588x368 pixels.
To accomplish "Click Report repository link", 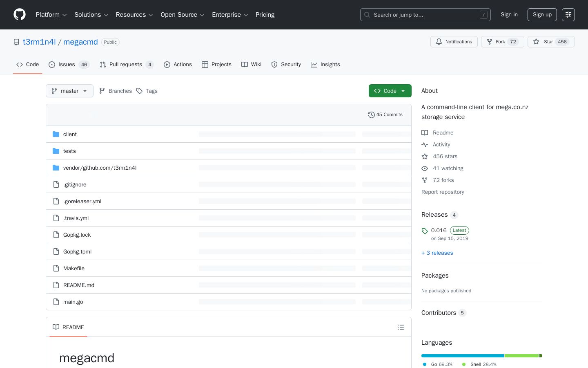I will (443, 192).
